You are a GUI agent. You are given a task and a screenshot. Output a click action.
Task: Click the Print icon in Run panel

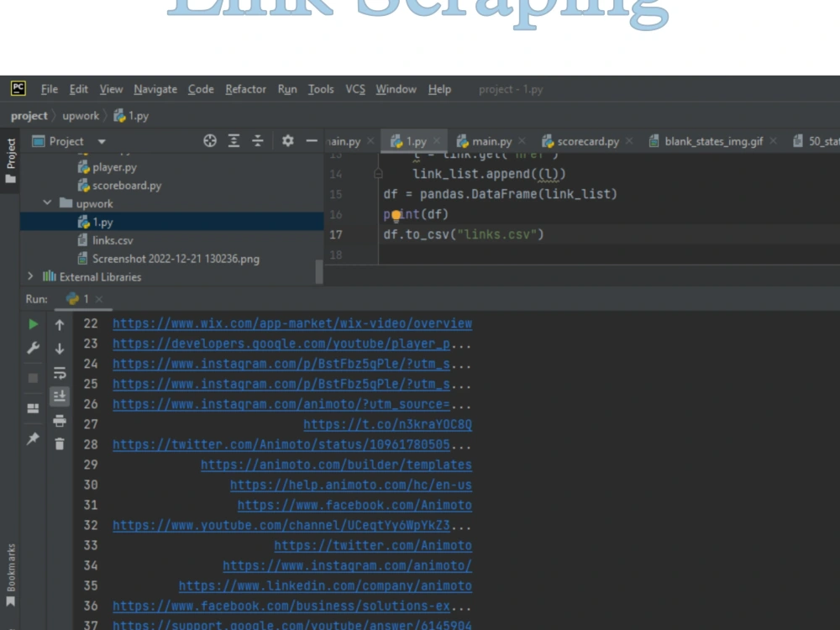[60, 421]
